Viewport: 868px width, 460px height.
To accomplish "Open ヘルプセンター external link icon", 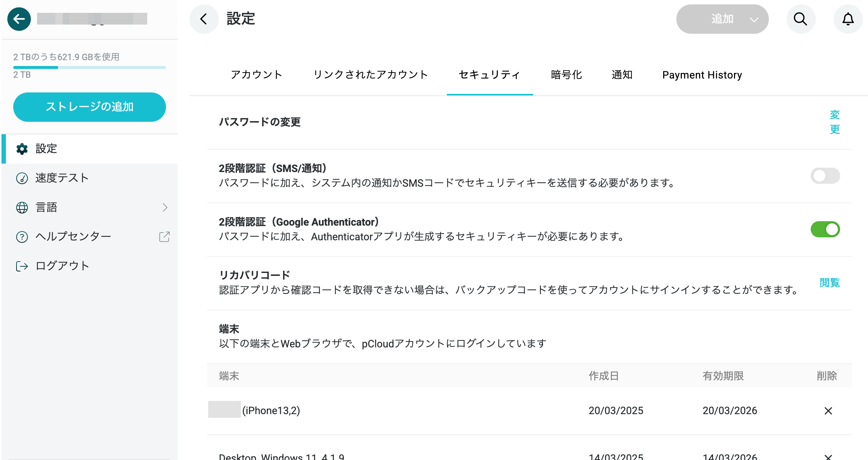I will click(164, 237).
